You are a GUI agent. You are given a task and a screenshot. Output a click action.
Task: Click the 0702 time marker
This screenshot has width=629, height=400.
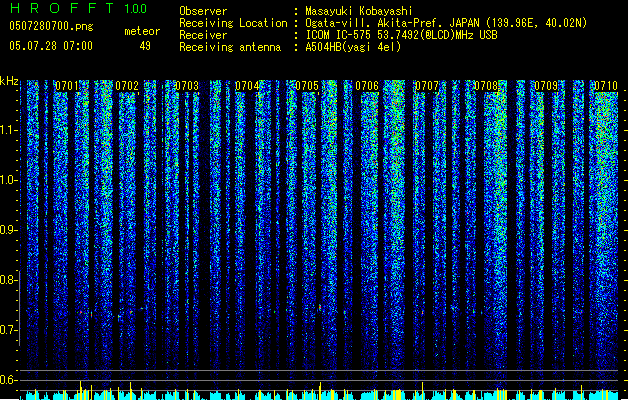pos(127,86)
